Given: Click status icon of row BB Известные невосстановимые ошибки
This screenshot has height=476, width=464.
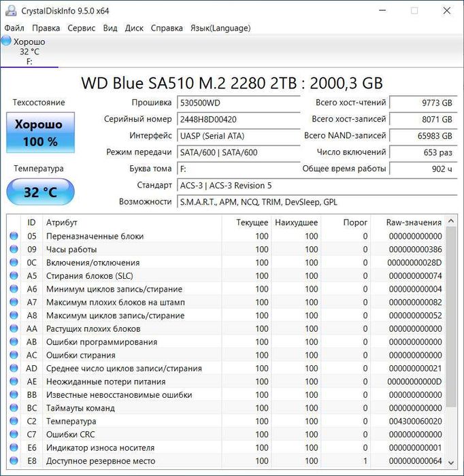Looking at the screenshot, I should pos(14,394).
